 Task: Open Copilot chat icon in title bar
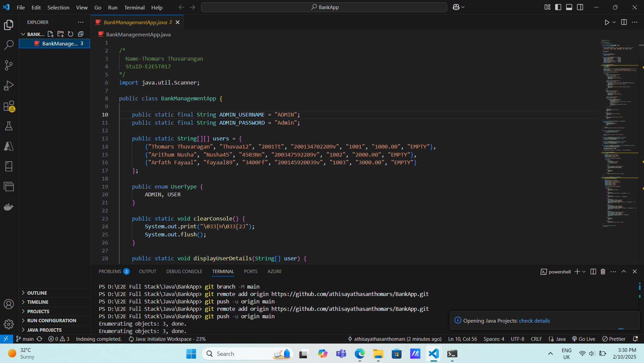point(456,7)
